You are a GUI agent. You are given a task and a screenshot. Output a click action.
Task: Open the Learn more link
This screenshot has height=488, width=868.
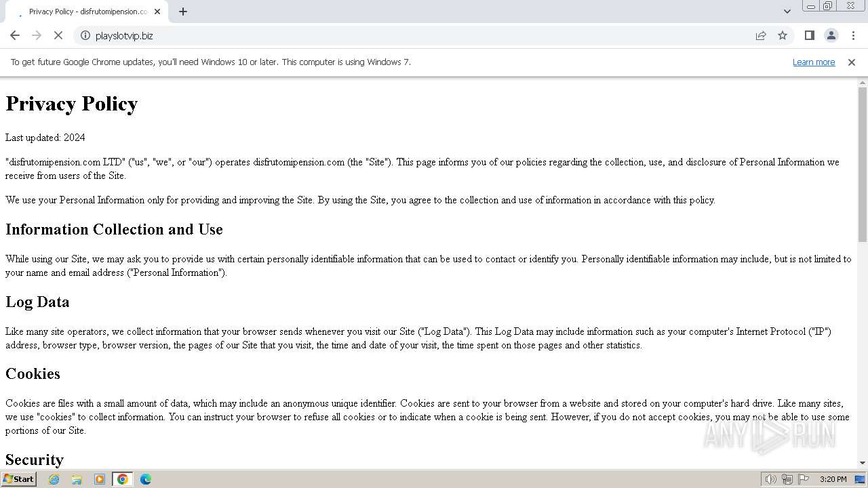tap(814, 62)
